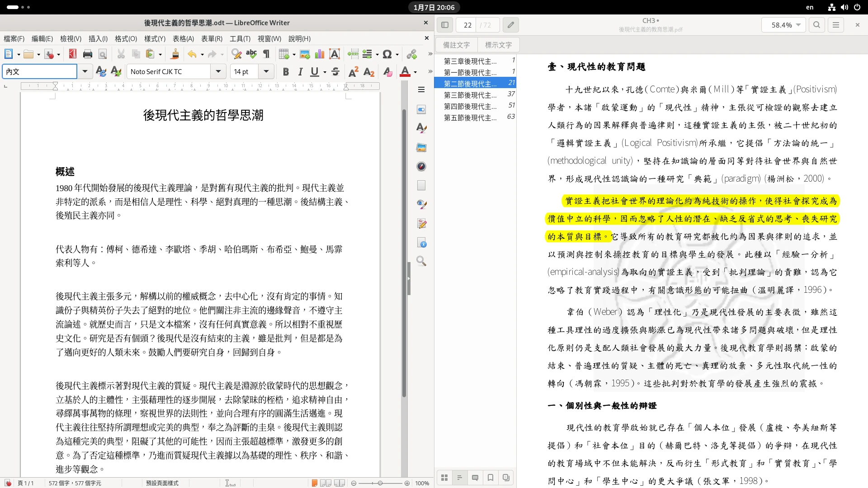The height and width of the screenshot is (488, 868).
Task: Jump to 第三節後現代主 outline entry
Action: pyautogui.click(x=470, y=95)
